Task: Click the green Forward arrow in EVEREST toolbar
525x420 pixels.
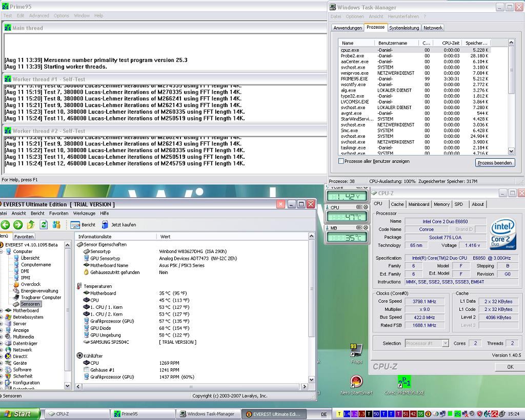Action: [18, 225]
